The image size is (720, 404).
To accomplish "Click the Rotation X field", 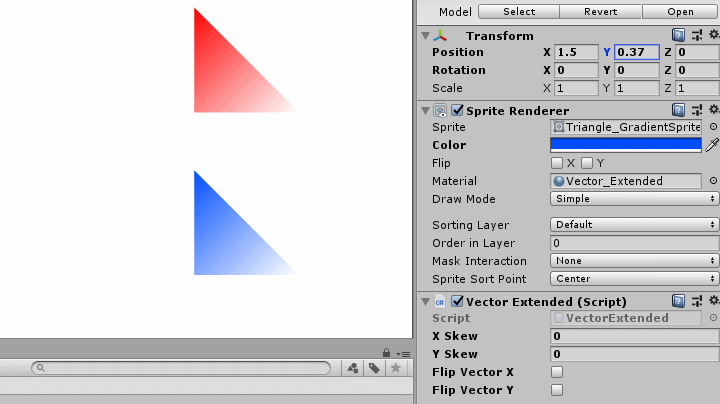I will (576, 70).
